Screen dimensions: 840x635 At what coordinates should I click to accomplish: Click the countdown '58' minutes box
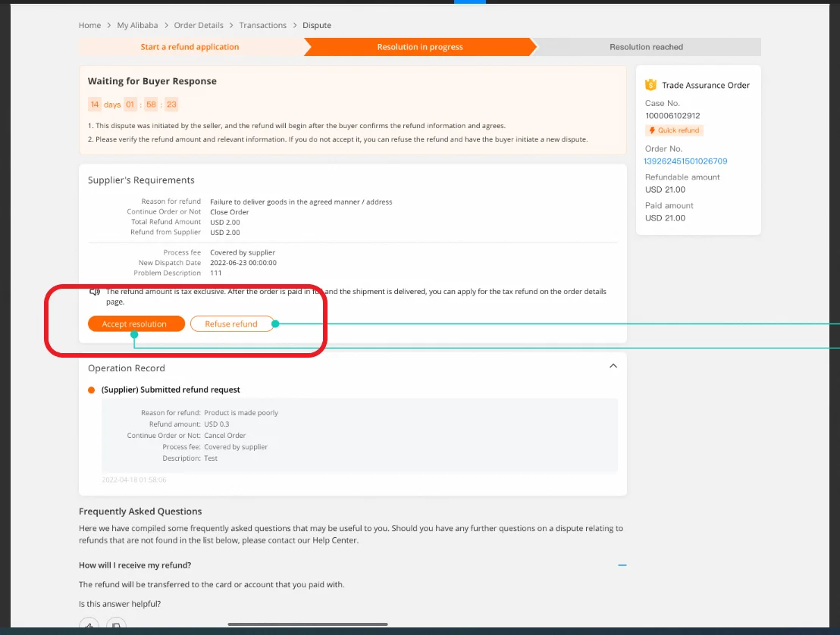pyautogui.click(x=151, y=105)
